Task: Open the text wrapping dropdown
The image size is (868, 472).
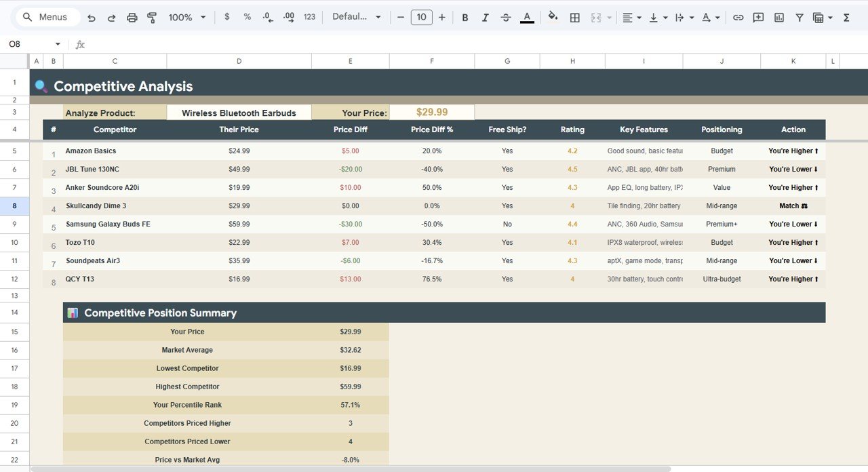Action: coord(684,18)
